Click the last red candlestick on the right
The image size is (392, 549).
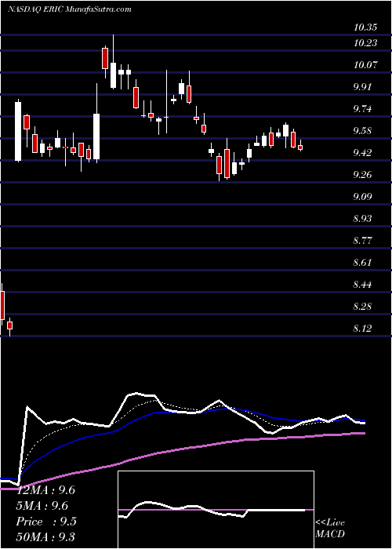[x=300, y=147]
